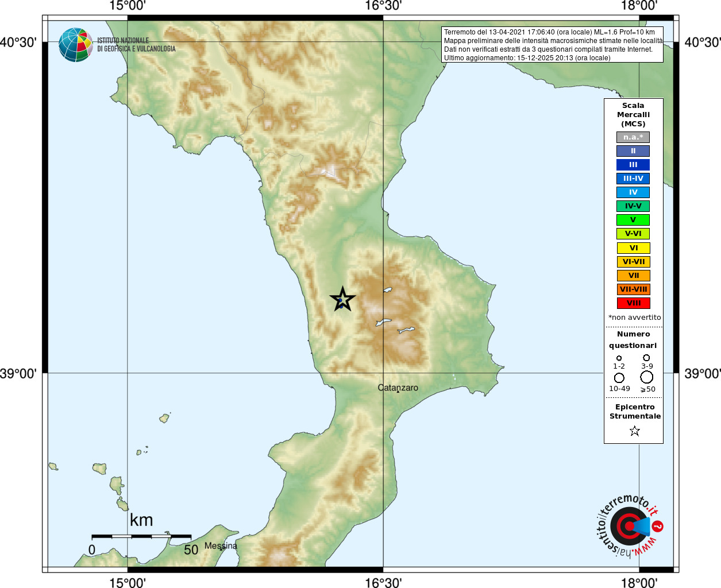Click the ≥50 questionnaires circle symbol

tap(647, 377)
